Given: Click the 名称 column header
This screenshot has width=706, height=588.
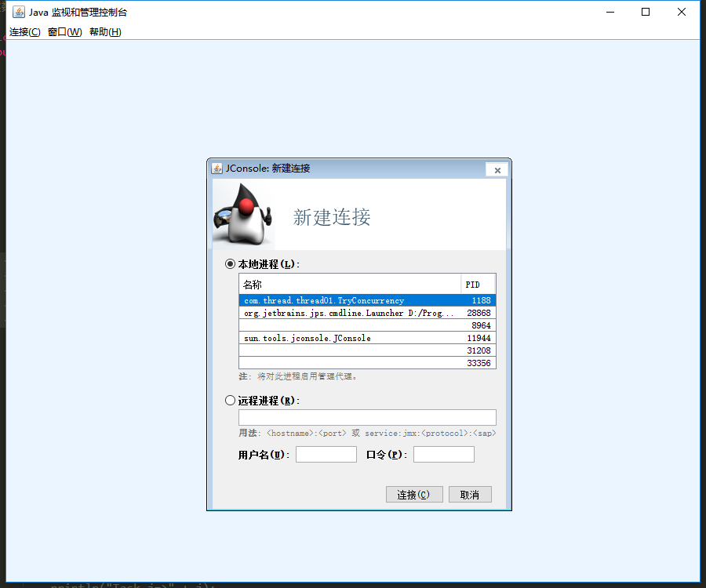Looking at the screenshot, I should coord(350,285).
